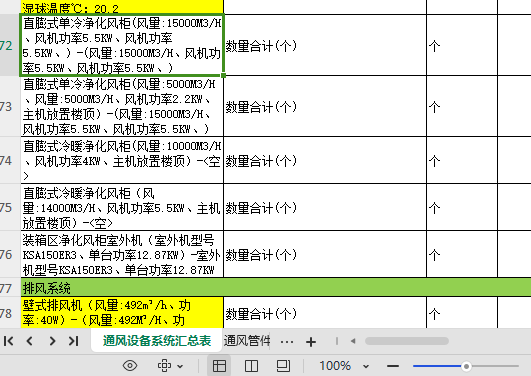Select row 76 header
531x376 pixels.
pos(10,254)
